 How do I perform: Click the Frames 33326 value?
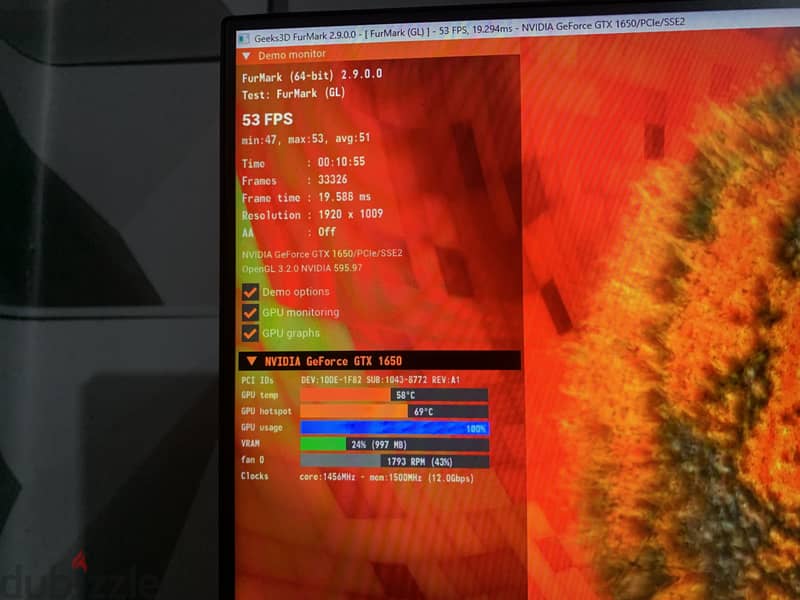point(333,180)
